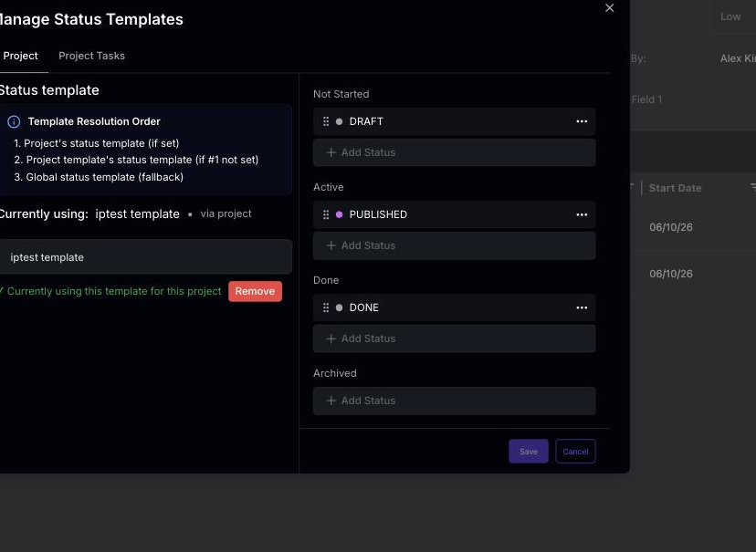
Task: Click the Start Date column header
Action: click(x=675, y=188)
